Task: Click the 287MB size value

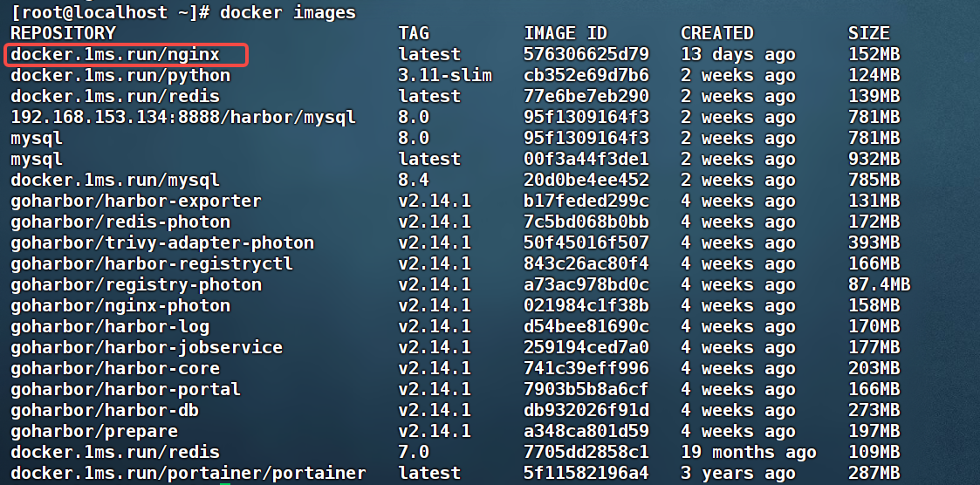Action: coord(874,473)
